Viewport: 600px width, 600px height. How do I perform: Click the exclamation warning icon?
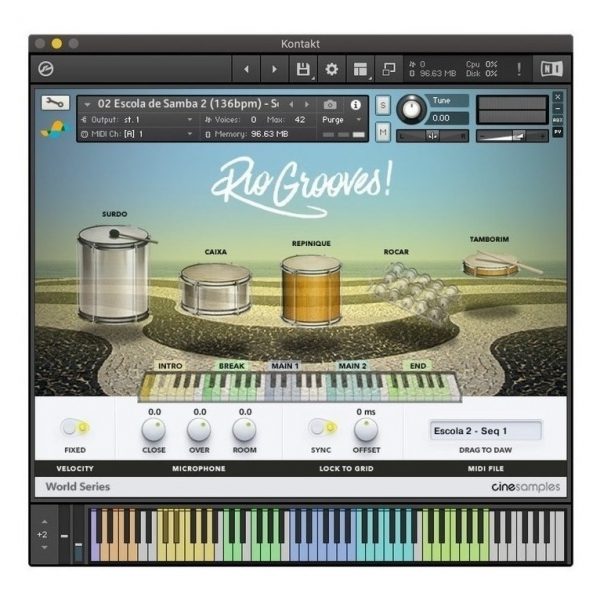[519, 69]
